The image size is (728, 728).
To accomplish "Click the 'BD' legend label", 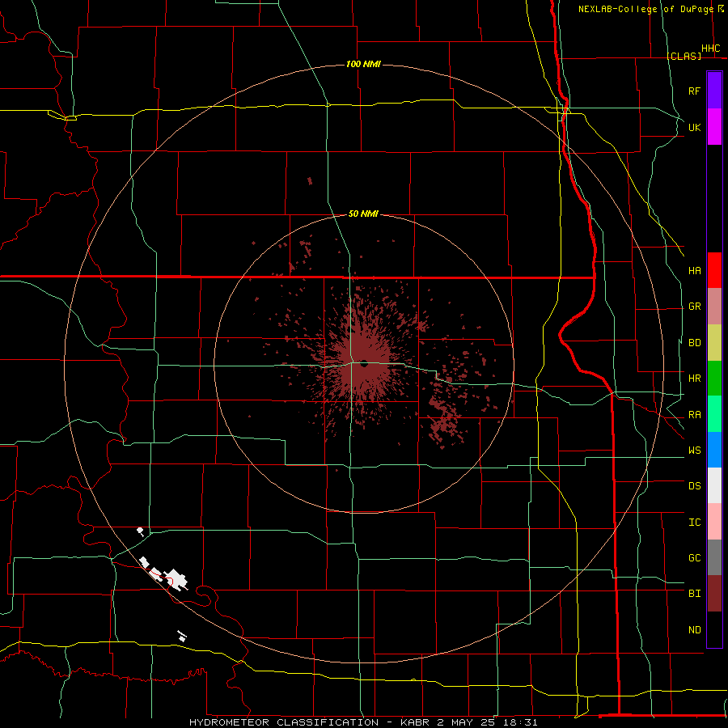I will click(x=695, y=343).
